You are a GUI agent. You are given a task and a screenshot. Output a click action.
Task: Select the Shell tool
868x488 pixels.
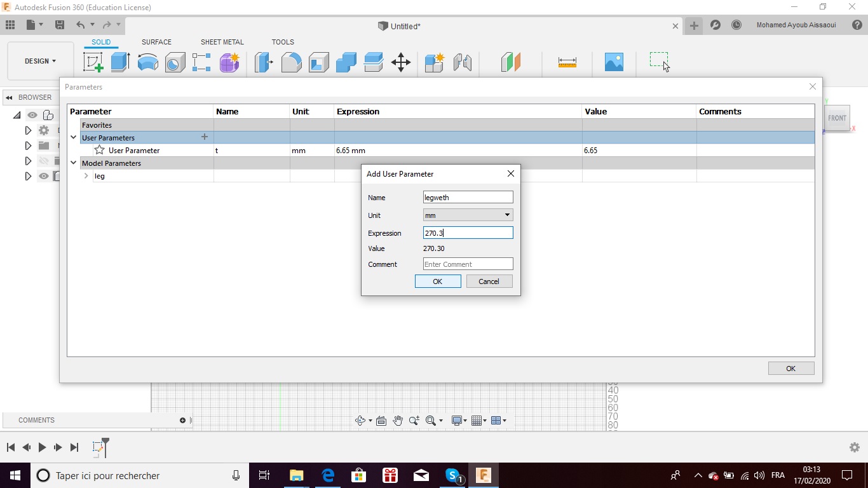pos(318,62)
